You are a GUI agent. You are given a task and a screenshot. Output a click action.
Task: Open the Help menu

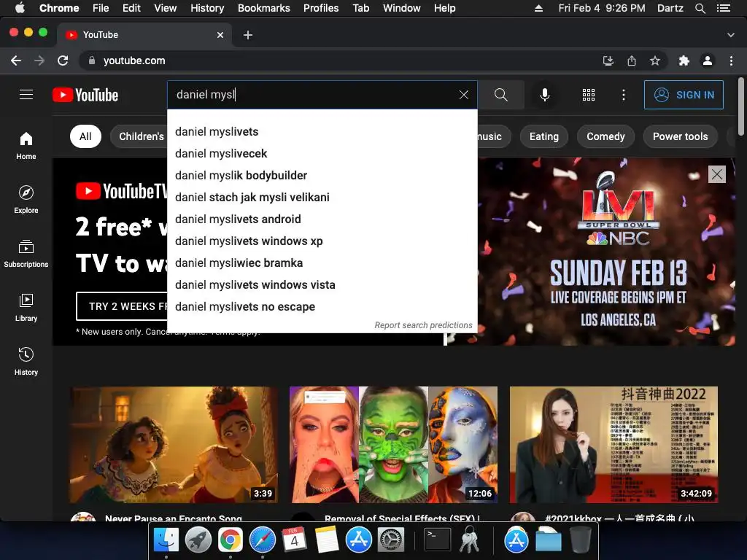444,8
